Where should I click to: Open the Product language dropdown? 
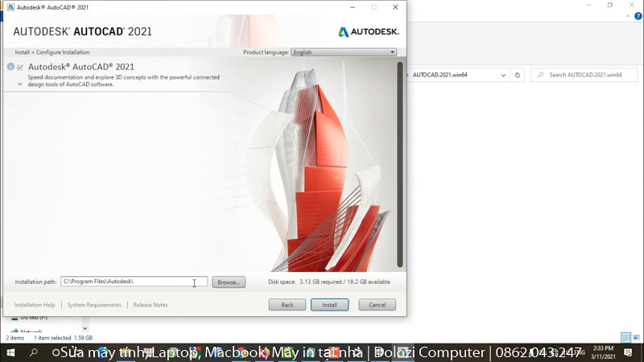pos(344,52)
